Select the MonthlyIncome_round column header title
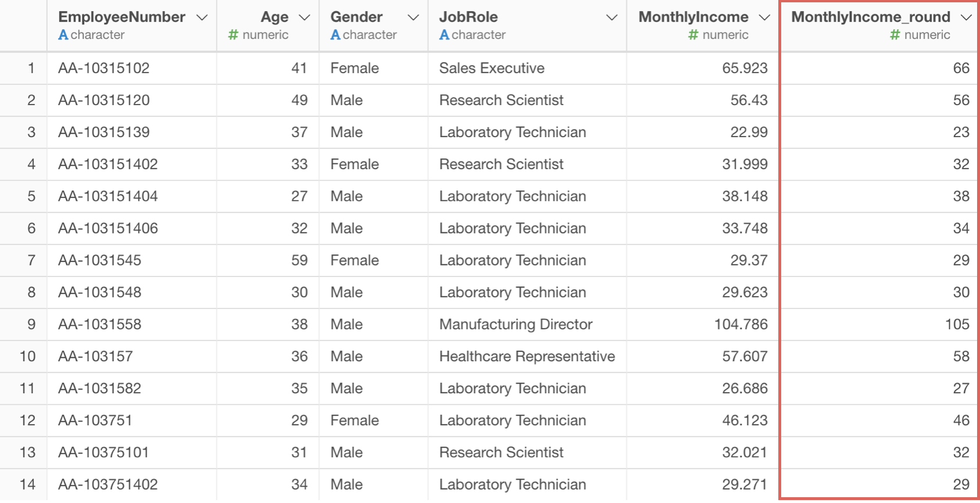 click(871, 17)
